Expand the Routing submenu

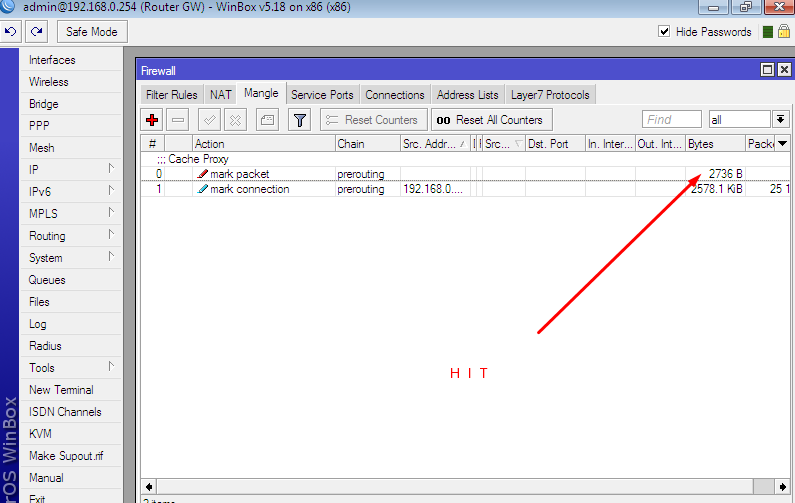click(x=111, y=235)
